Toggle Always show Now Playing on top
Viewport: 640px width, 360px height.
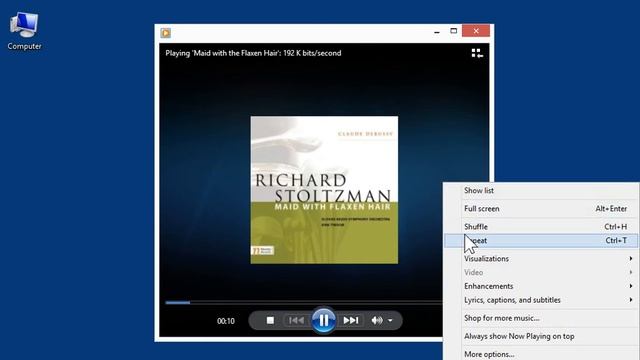coord(541,336)
